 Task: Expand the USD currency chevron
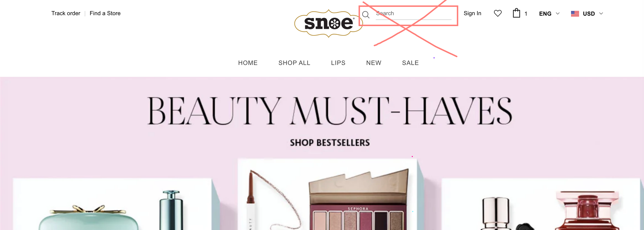pyautogui.click(x=601, y=14)
